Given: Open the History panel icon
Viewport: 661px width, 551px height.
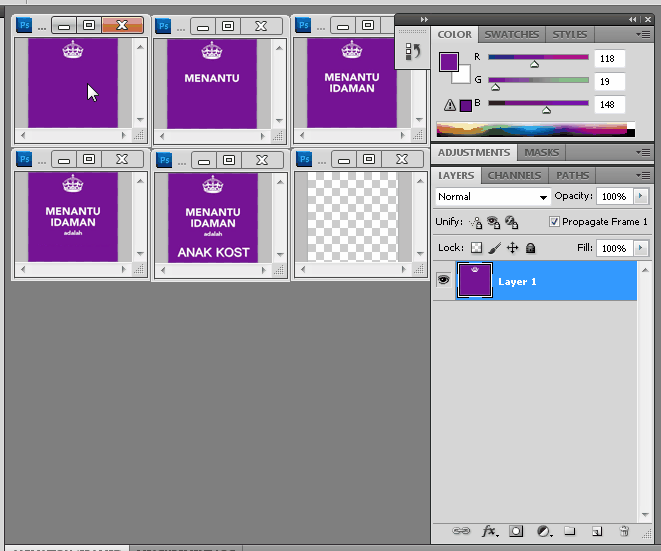Looking at the screenshot, I should coord(413,51).
